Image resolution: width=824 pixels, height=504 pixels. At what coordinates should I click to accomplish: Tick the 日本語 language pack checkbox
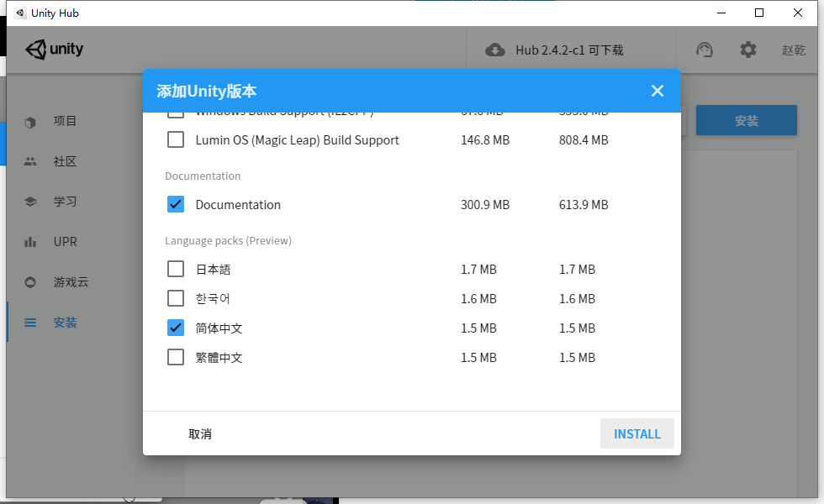point(176,269)
